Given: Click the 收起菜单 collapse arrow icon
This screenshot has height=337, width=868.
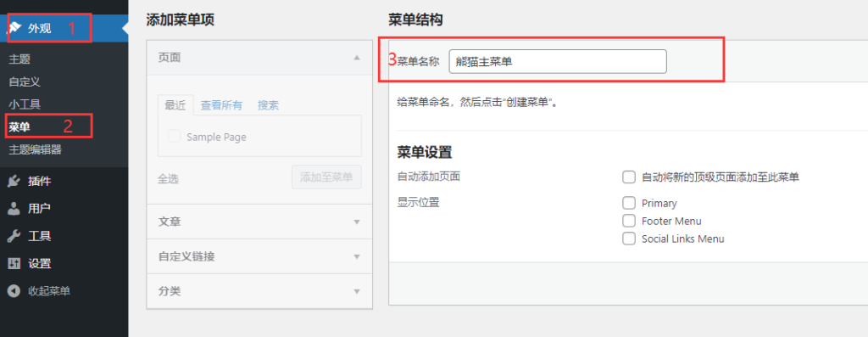Looking at the screenshot, I should 14,290.
